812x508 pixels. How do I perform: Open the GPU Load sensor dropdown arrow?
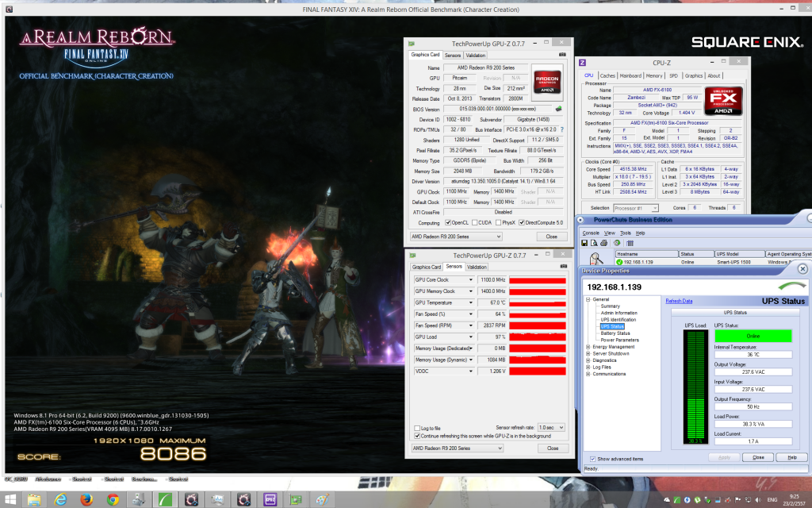click(x=471, y=337)
